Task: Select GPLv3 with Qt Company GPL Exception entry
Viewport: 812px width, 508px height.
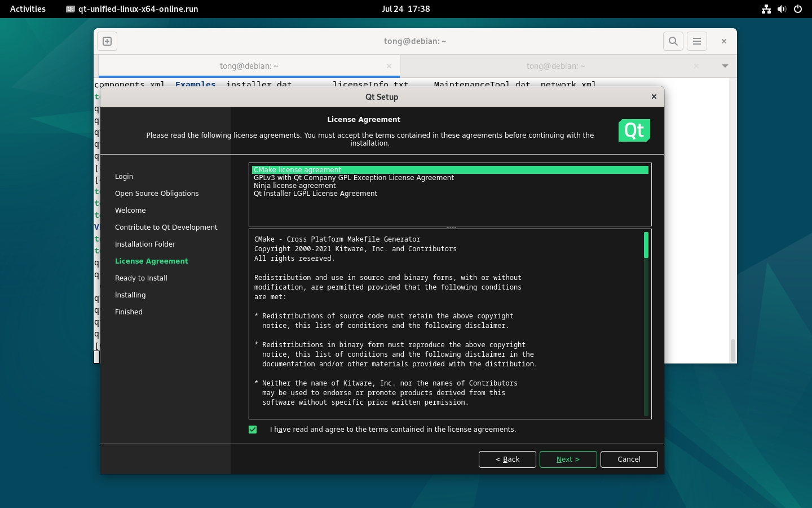Action: pyautogui.click(x=450, y=178)
